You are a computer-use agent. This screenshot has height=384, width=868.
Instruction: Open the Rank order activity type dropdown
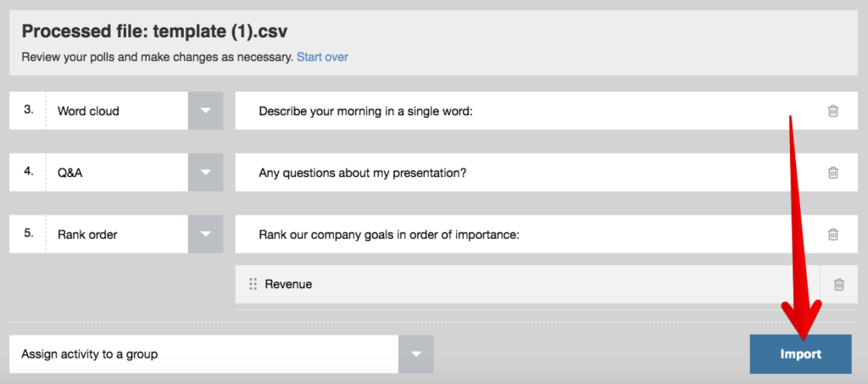[x=205, y=234]
